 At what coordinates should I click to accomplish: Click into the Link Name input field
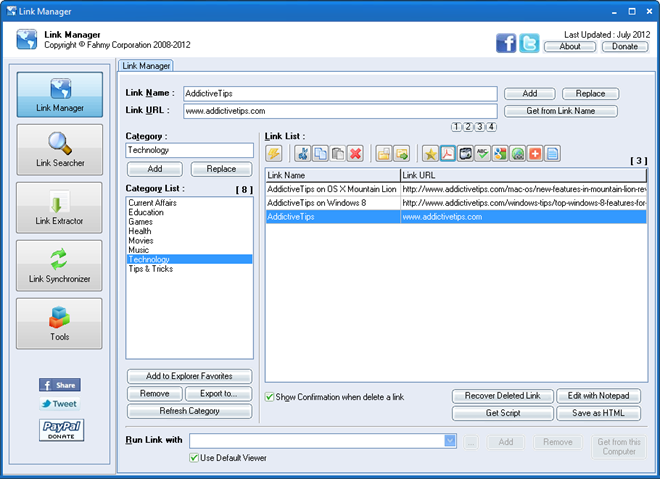[x=340, y=93]
